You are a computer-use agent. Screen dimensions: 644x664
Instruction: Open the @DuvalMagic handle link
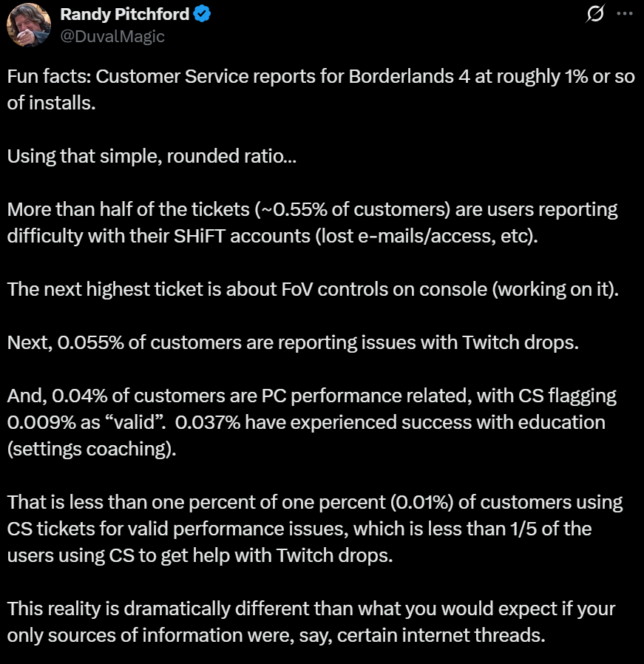(x=112, y=37)
